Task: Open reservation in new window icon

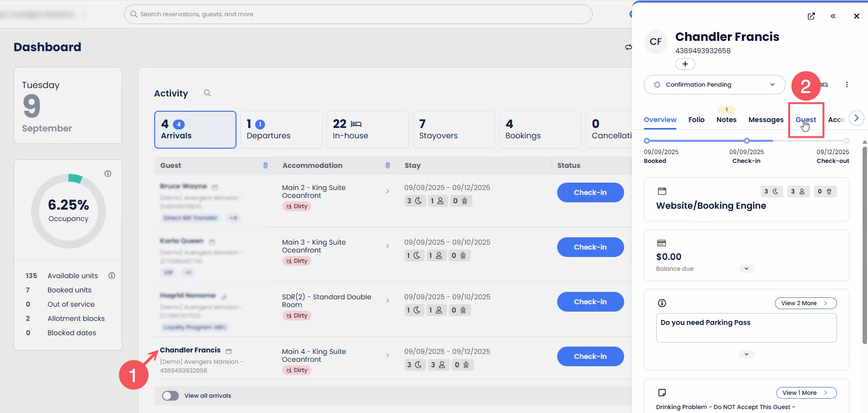Action: click(x=811, y=16)
